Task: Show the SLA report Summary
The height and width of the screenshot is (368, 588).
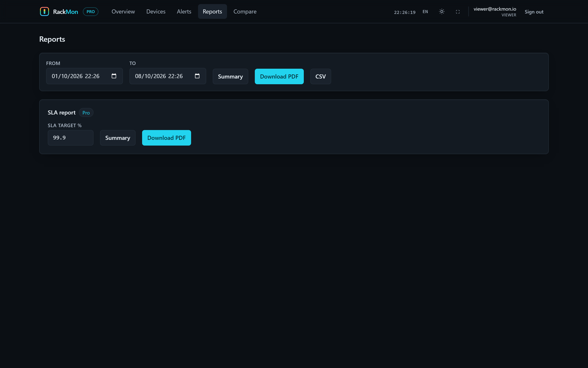Action: coord(118,138)
